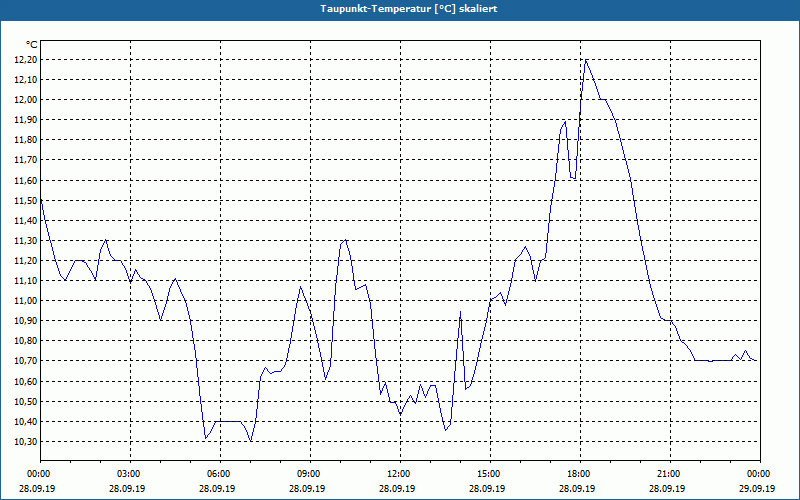The image size is (800, 500).
Task: Click the 11,70 y-axis label
Action: point(27,160)
